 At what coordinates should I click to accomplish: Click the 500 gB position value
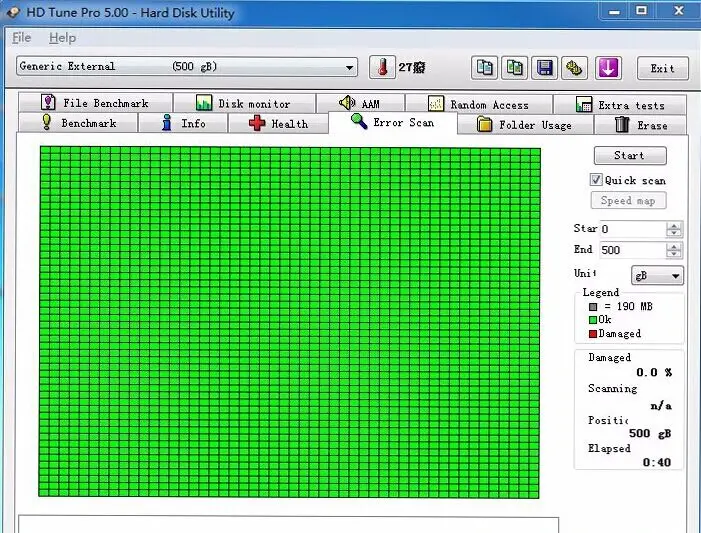(x=650, y=433)
